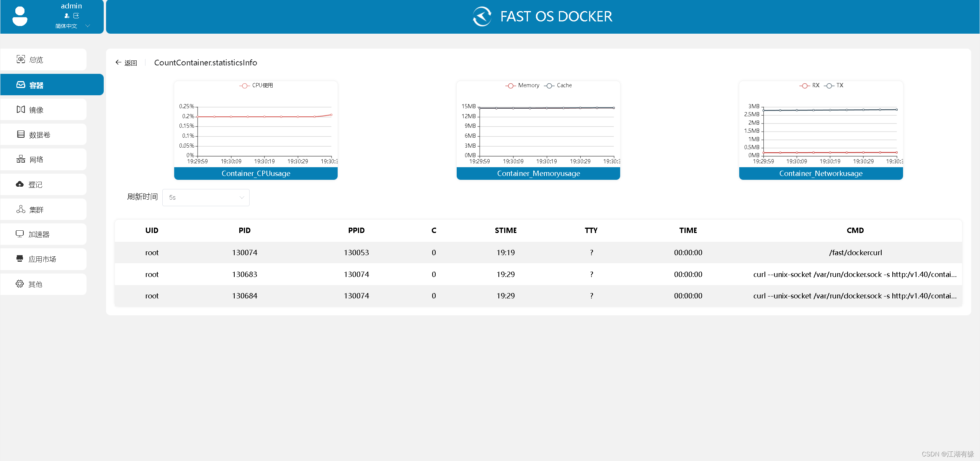Click the Container_Memoryusage chart caption
980x461 pixels.
[x=538, y=173]
